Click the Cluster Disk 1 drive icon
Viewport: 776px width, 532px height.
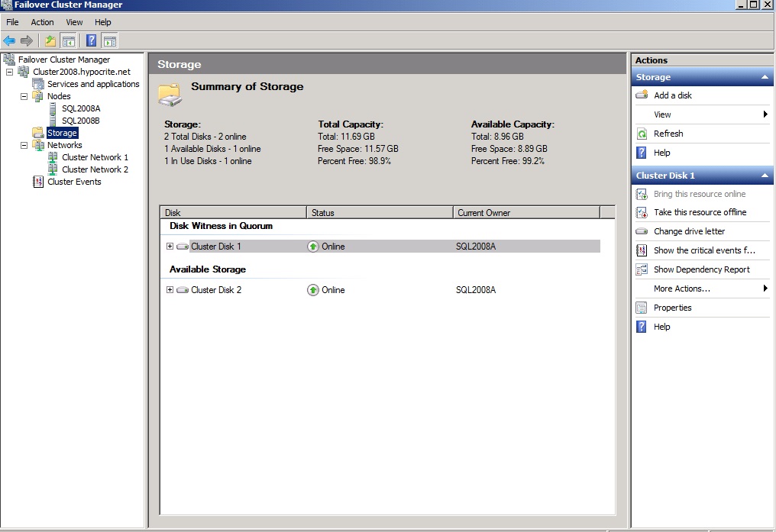183,247
